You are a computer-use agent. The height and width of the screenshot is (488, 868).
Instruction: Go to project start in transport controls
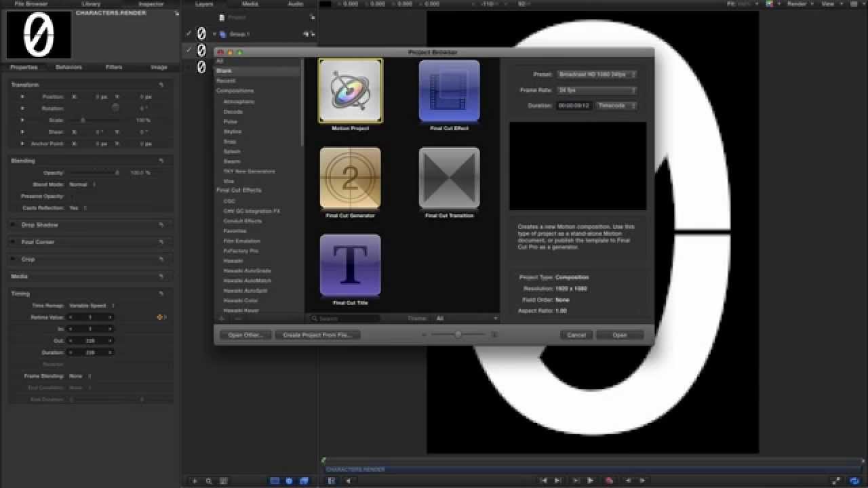543,481
